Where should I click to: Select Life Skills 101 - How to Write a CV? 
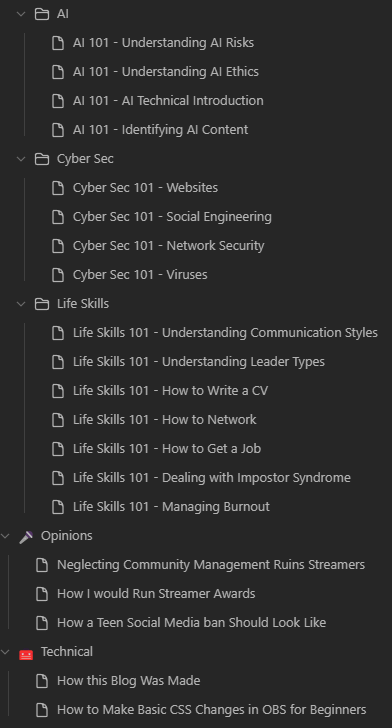(x=170, y=391)
